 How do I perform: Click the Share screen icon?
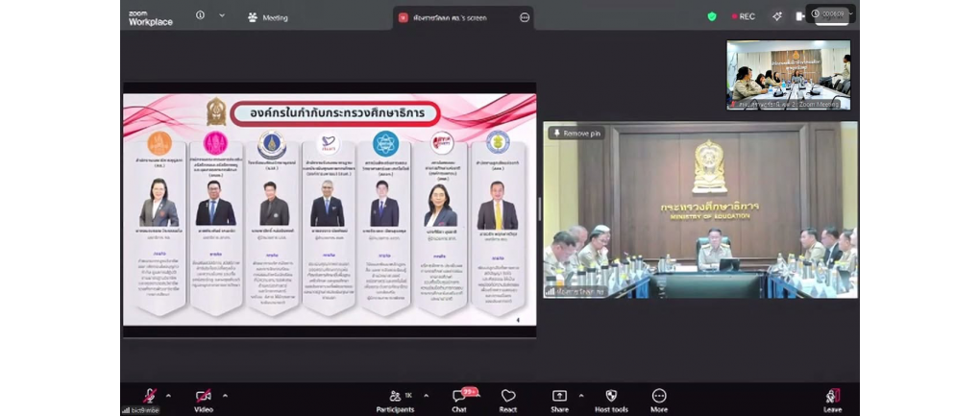[558, 397]
